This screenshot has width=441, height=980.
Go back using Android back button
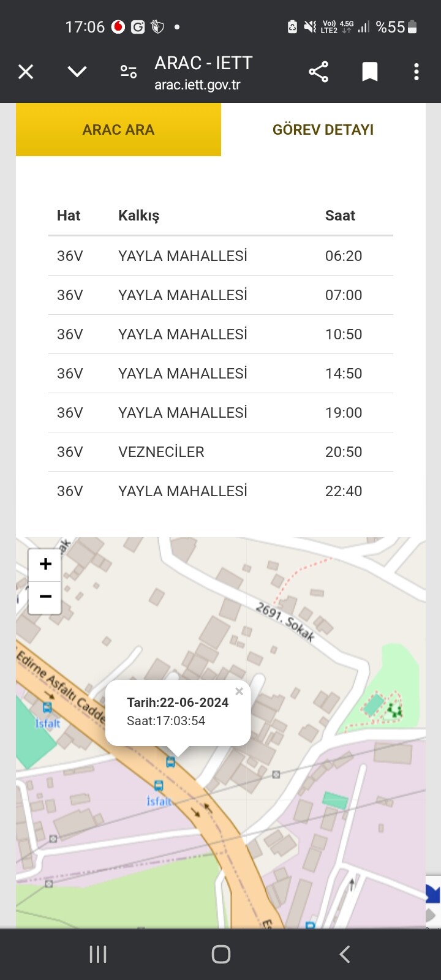[x=344, y=954]
